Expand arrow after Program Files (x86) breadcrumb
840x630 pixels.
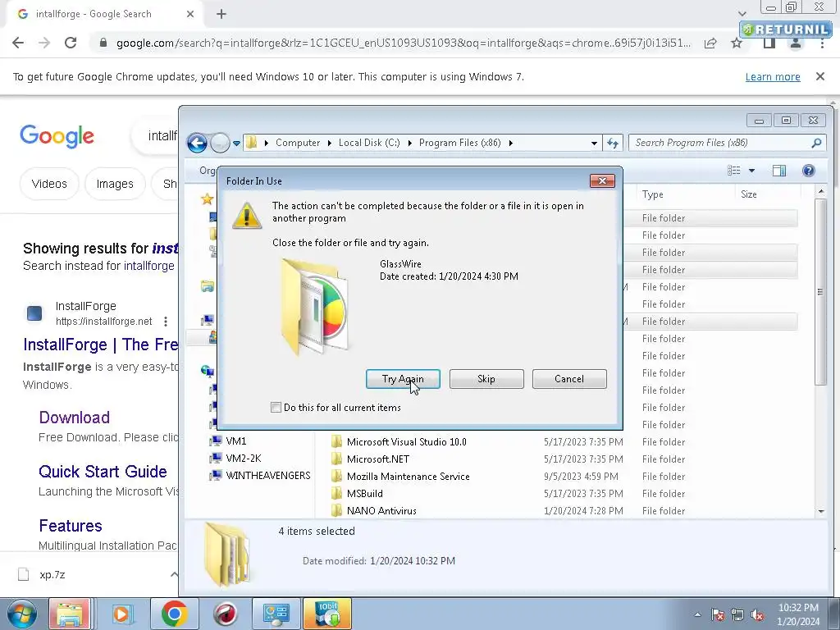(510, 143)
